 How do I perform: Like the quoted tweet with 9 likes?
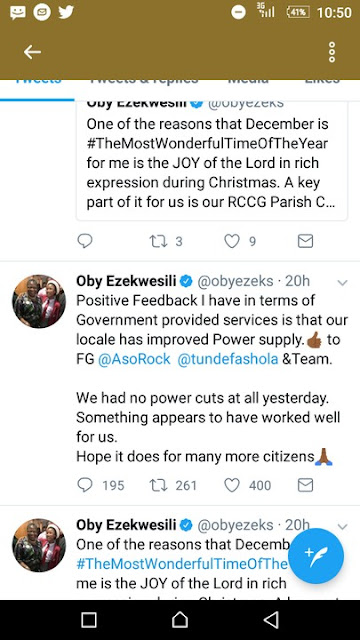coord(232,241)
